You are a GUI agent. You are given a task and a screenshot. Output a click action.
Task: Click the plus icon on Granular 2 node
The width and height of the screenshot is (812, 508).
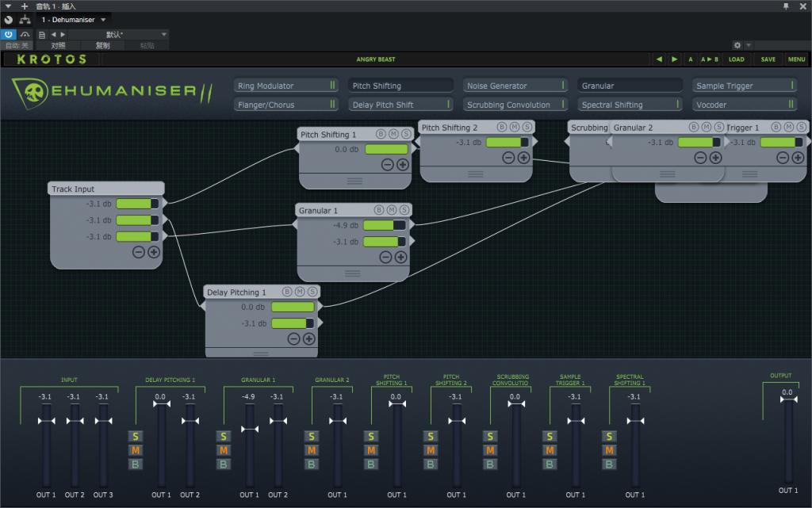pos(716,158)
